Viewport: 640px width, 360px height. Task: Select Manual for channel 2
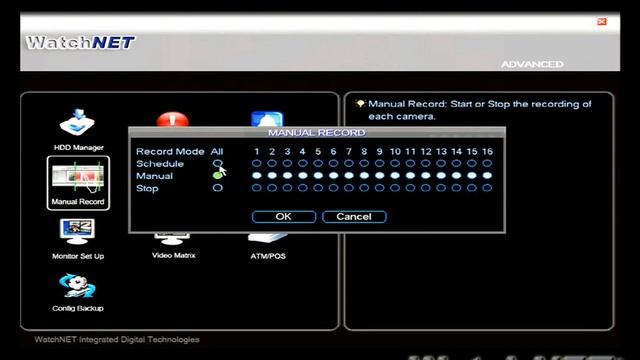tap(272, 176)
